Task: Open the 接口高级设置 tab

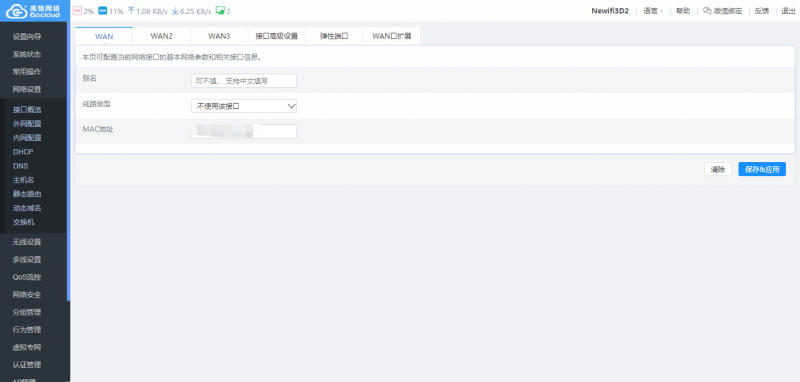Action: click(x=277, y=36)
